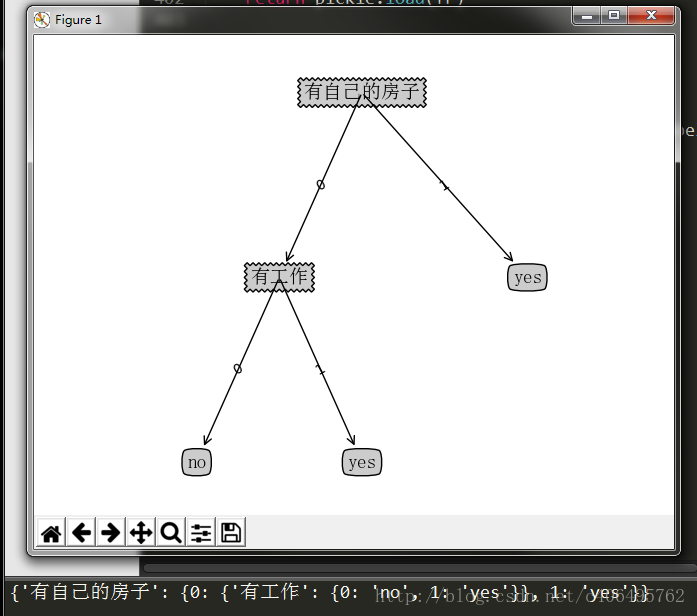
Task: Click the bottom 'yes' leaf under 有工作
Action: click(x=362, y=462)
